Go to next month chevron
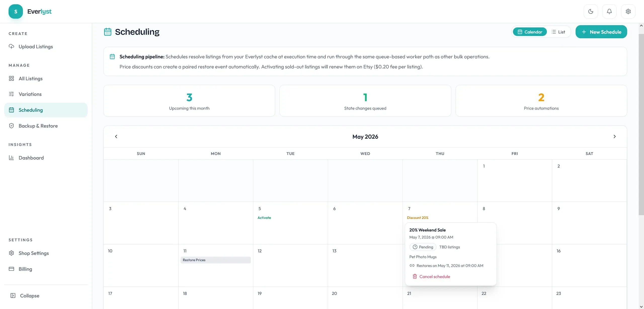The image size is (644, 309). coord(615,136)
